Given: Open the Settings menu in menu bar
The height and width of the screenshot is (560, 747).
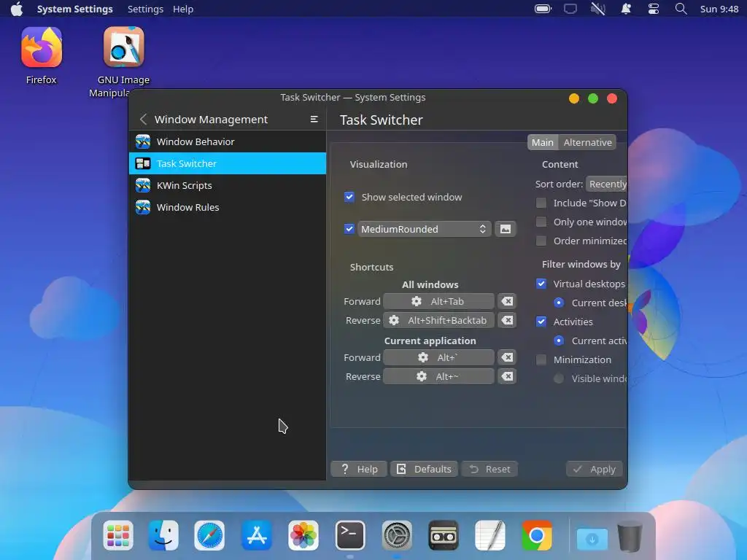Looking at the screenshot, I should (145, 9).
